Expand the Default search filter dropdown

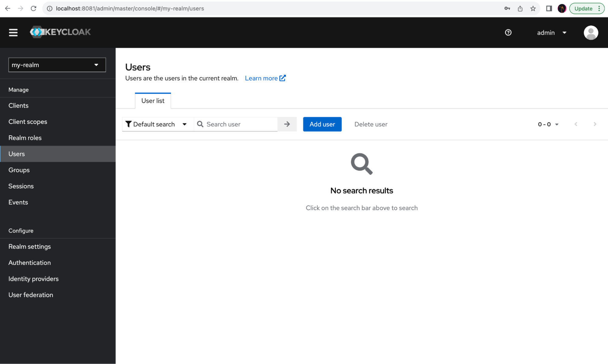pyautogui.click(x=185, y=124)
